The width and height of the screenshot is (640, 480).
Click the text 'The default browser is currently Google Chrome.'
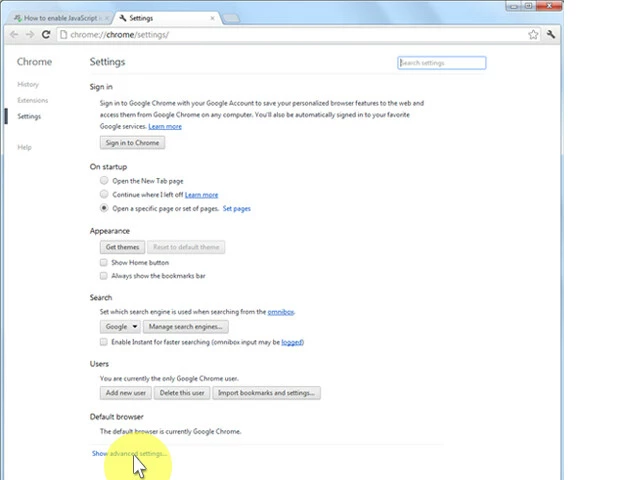point(171,431)
